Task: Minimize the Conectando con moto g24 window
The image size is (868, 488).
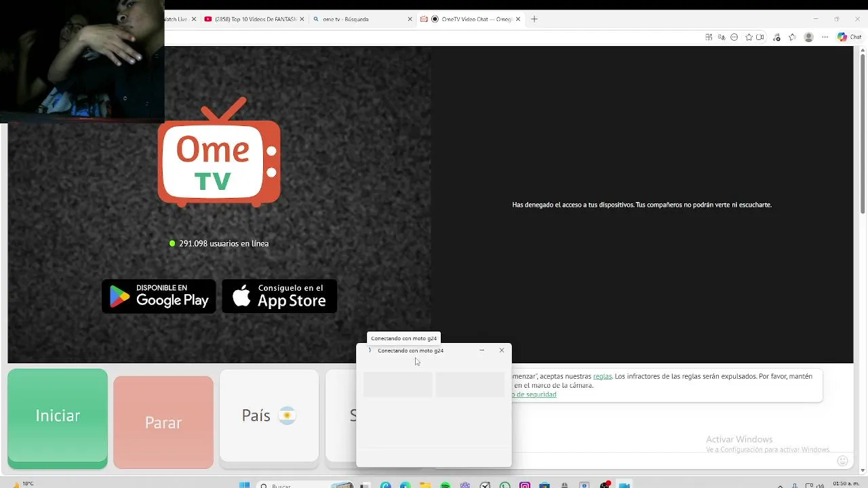Action: [481, 350]
